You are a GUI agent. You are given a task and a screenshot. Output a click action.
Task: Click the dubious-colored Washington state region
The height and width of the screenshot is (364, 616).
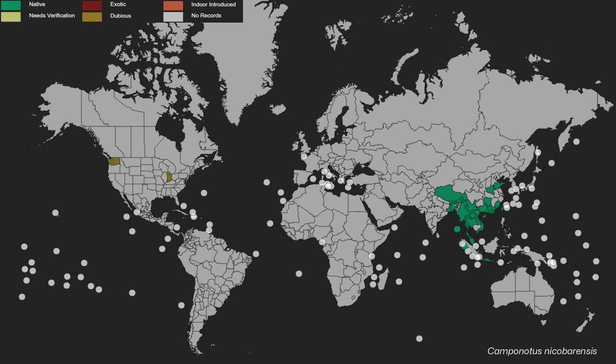114,161
